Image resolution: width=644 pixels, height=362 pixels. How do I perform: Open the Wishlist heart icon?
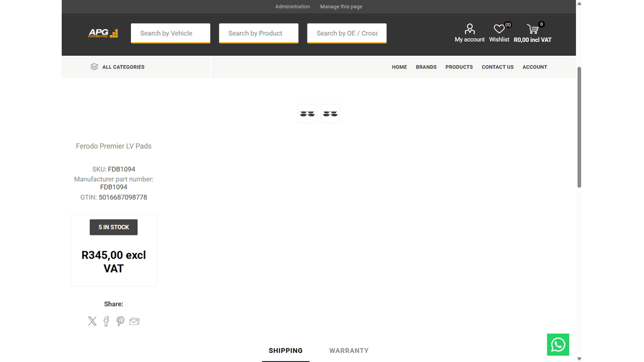point(499,29)
